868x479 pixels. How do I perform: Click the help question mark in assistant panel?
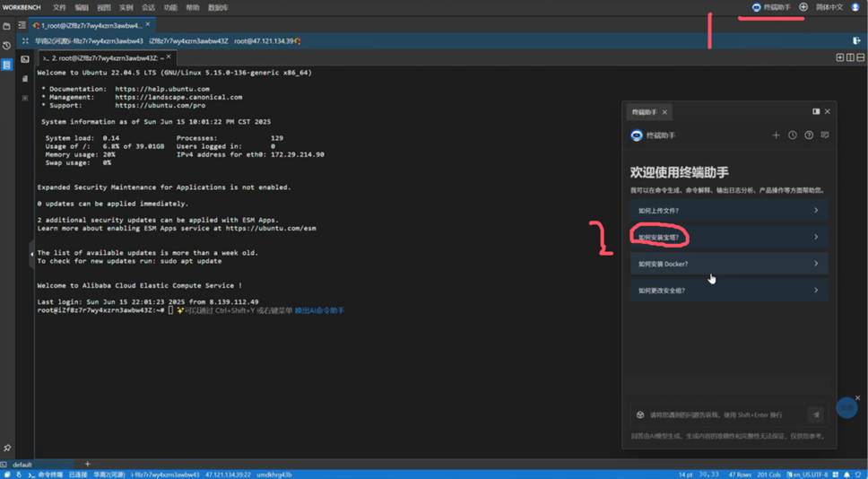809,135
